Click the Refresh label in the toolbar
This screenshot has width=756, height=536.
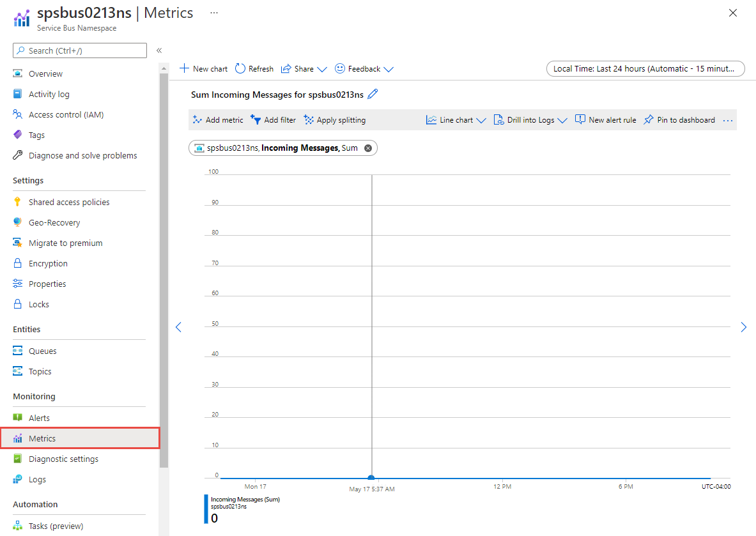[x=261, y=69]
